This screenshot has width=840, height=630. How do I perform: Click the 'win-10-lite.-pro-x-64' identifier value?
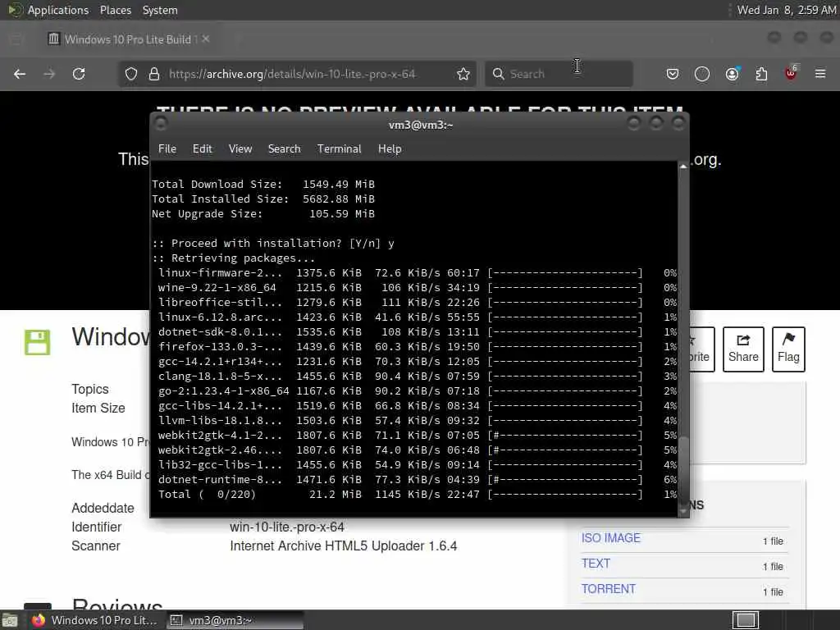(287, 527)
